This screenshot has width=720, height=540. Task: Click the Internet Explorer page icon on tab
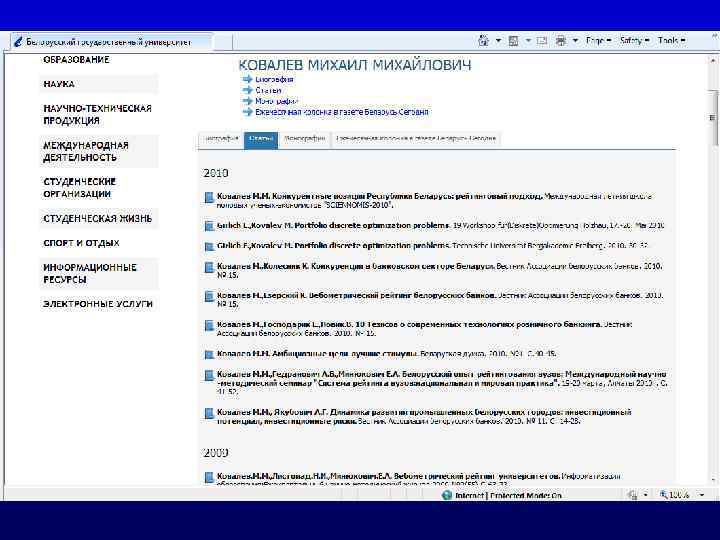pyautogui.click(x=18, y=42)
